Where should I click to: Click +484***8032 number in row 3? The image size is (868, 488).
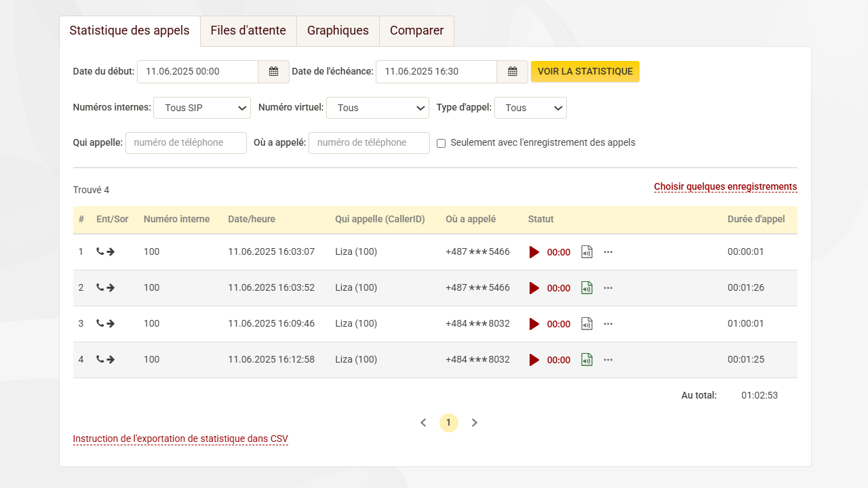tap(477, 323)
